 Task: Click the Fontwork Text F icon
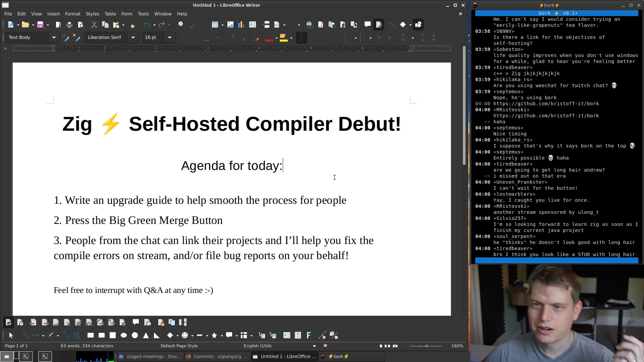(x=309, y=336)
